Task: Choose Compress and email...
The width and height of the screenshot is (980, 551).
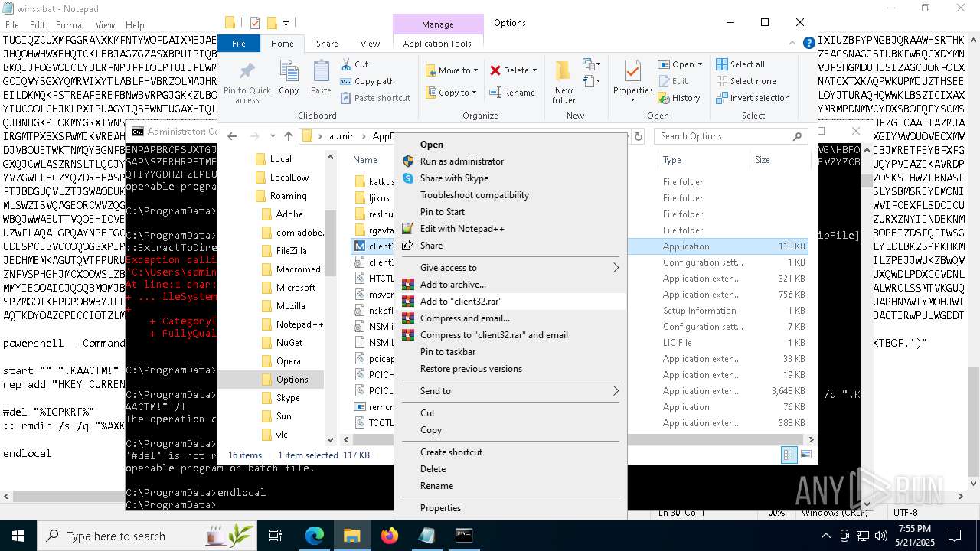Action: coord(511,318)
